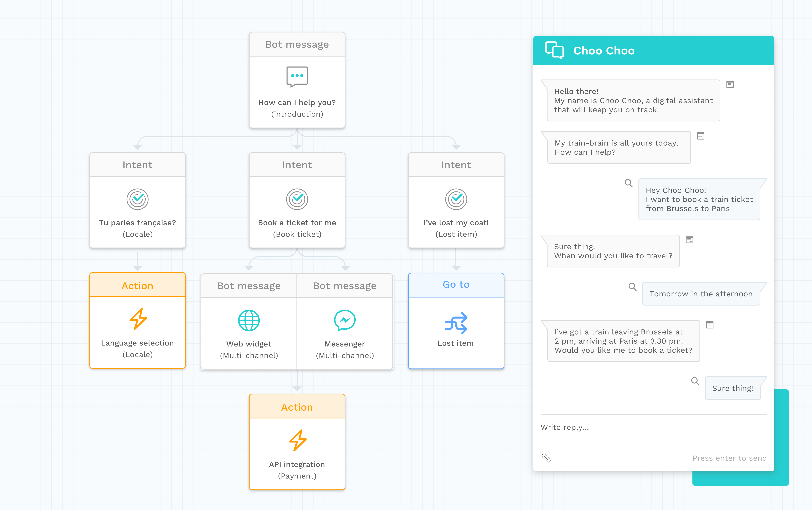Click Press enter to send label

729,458
